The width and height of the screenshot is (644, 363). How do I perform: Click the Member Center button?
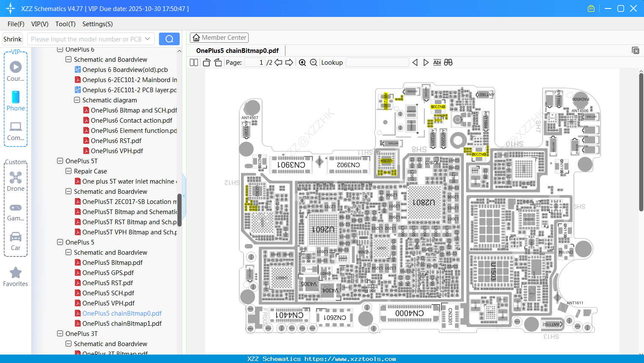coord(219,38)
